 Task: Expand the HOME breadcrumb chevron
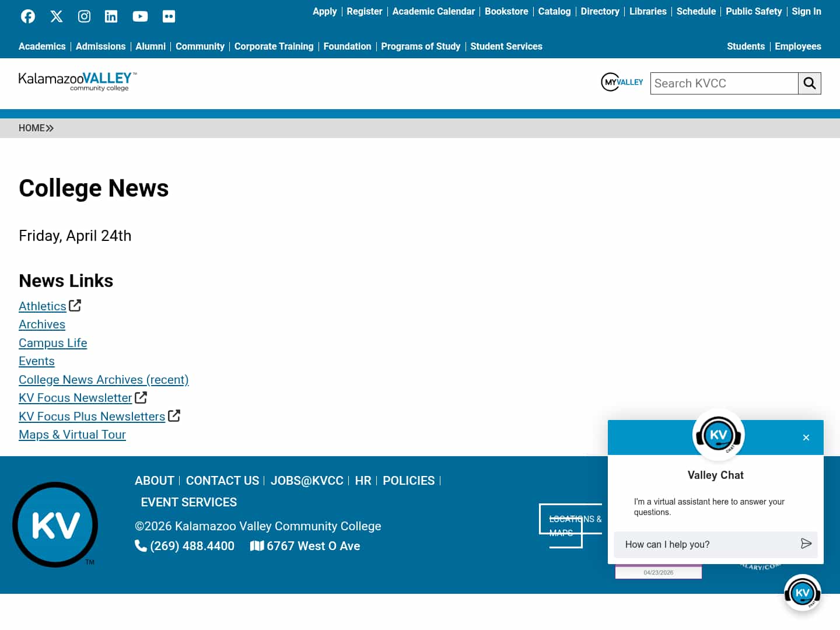click(x=50, y=128)
